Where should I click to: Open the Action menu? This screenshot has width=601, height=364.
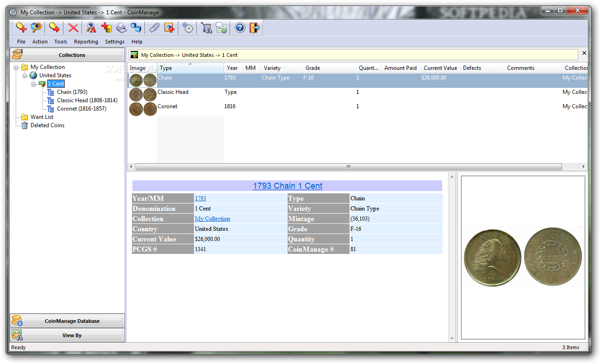[40, 42]
